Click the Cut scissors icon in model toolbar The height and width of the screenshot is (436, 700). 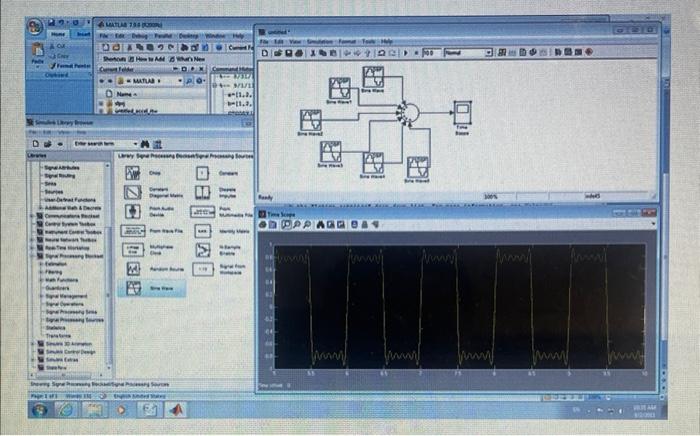[312, 53]
